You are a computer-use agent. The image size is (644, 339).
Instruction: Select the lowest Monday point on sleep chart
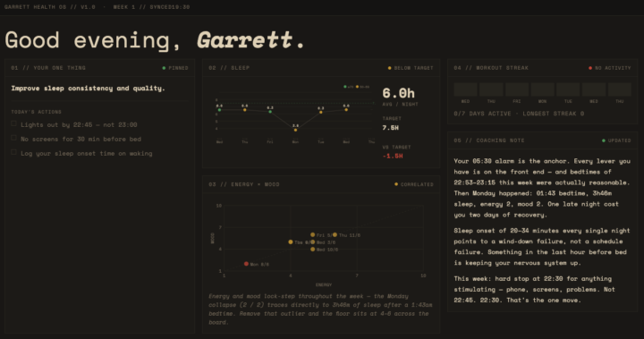tap(295, 130)
